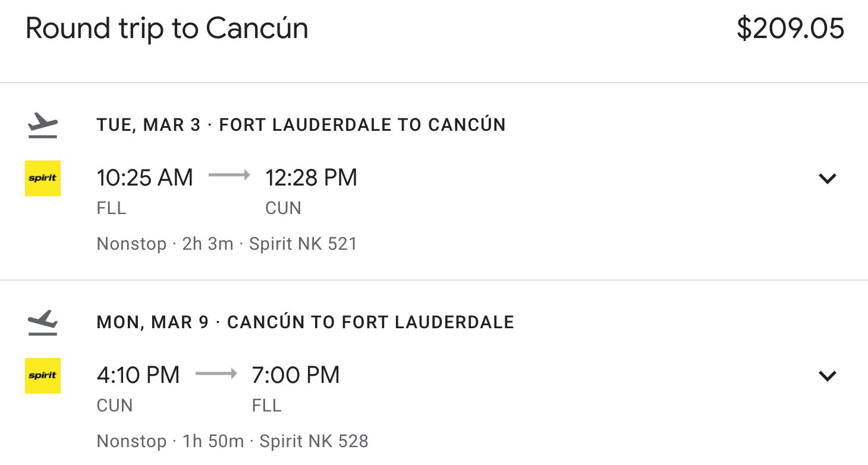Click the Spirit logo on the outbound flight
Screen dimensions: 868x465
tap(43, 178)
